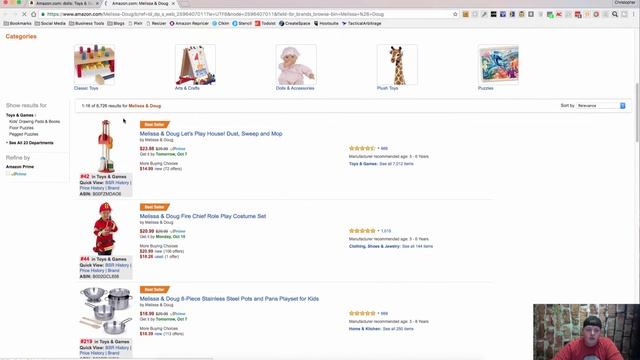
Task: Open the Amazon Repricer bookmark
Action: pyautogui.click(x=189, y=24)
